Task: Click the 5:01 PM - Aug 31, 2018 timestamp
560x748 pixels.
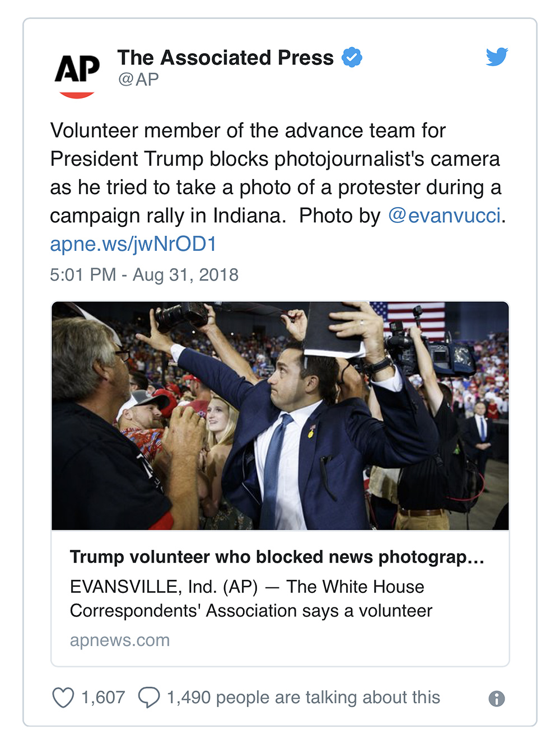Action: pyautogui.click(x=144, y=275)
